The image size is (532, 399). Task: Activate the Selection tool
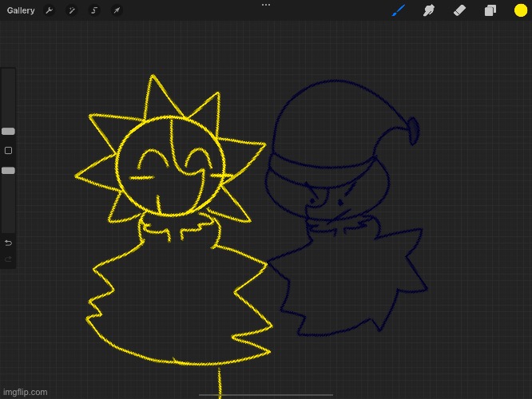[x=94, y=10]
